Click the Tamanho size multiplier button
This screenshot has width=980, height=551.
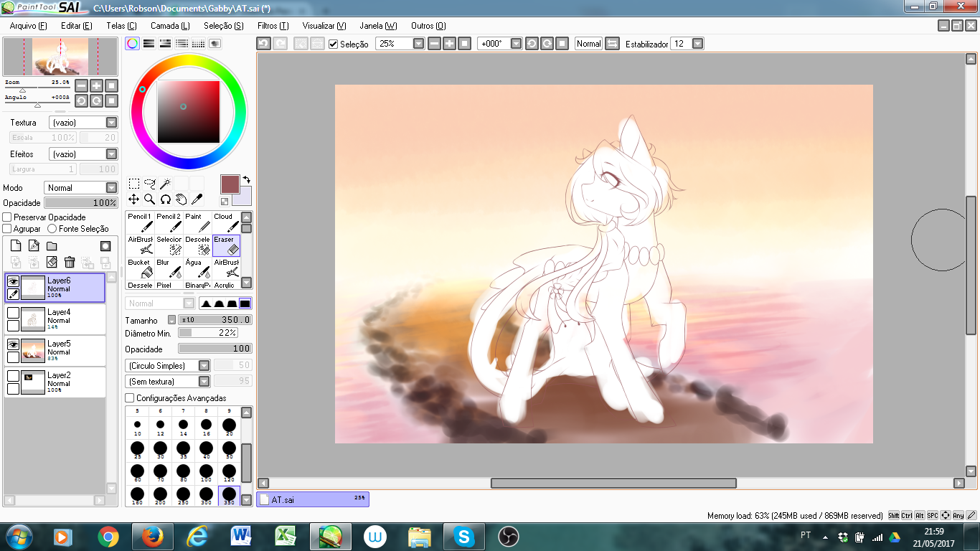171,320
